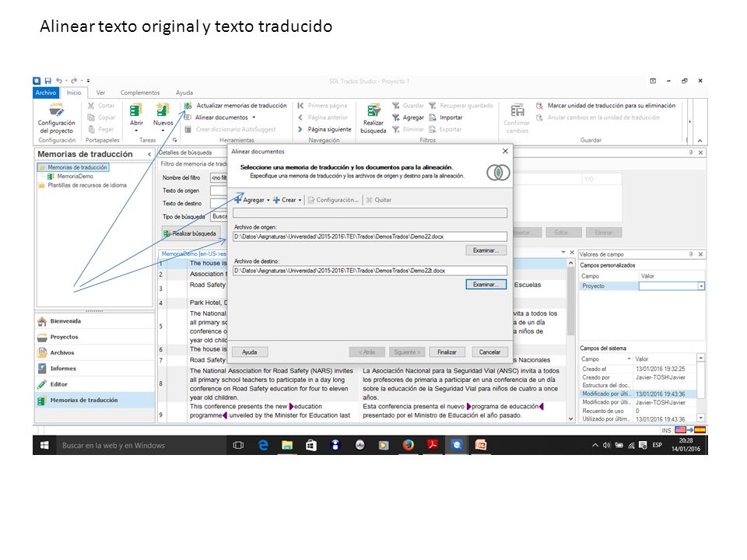Switch to the Inicio ribbon tab
The height and width of the screenshot is (560, 747).
(74, 93)
